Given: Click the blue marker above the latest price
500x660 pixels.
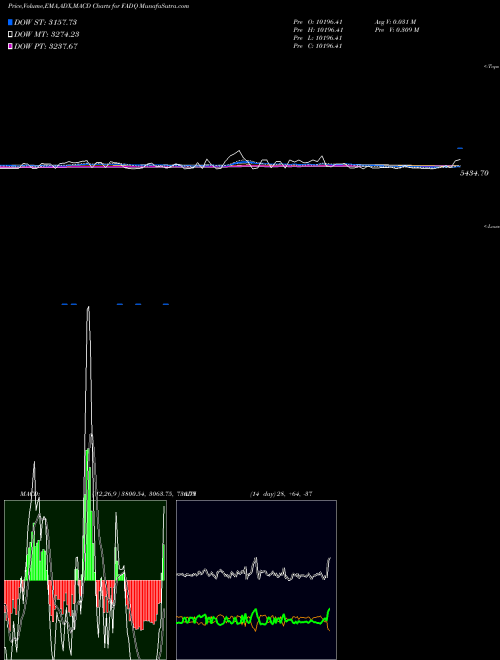Looking at the screenshot, I should (x=460, y=148).
